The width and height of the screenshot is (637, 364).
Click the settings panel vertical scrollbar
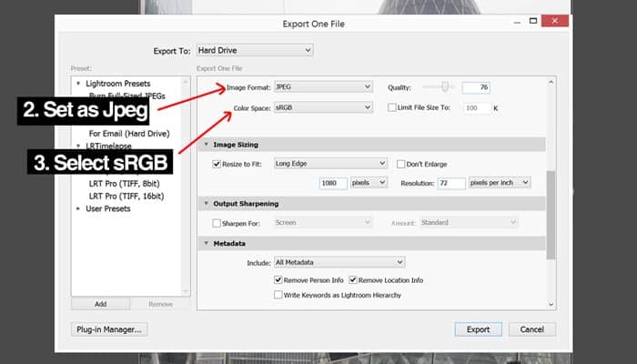coord(551,215)
